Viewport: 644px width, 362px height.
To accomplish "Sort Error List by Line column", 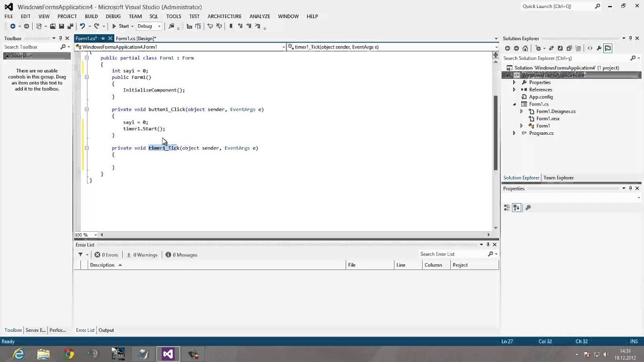I will coord(408,265).
